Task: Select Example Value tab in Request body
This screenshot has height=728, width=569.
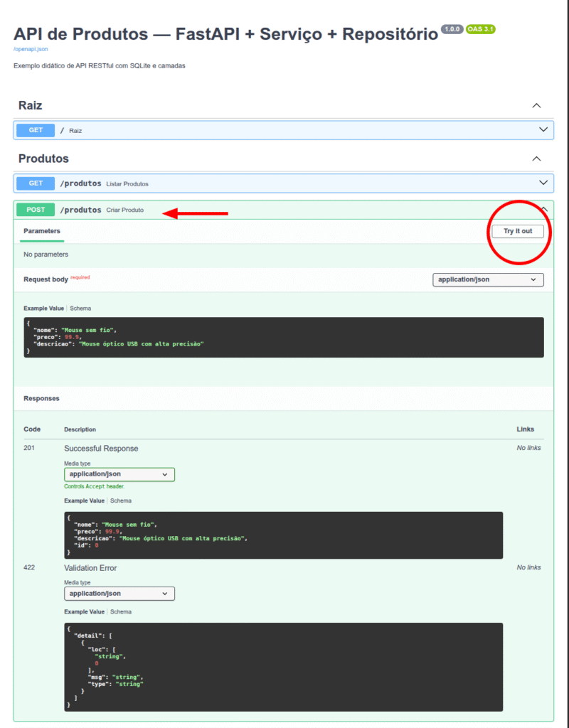Action: tap(43, 309)
